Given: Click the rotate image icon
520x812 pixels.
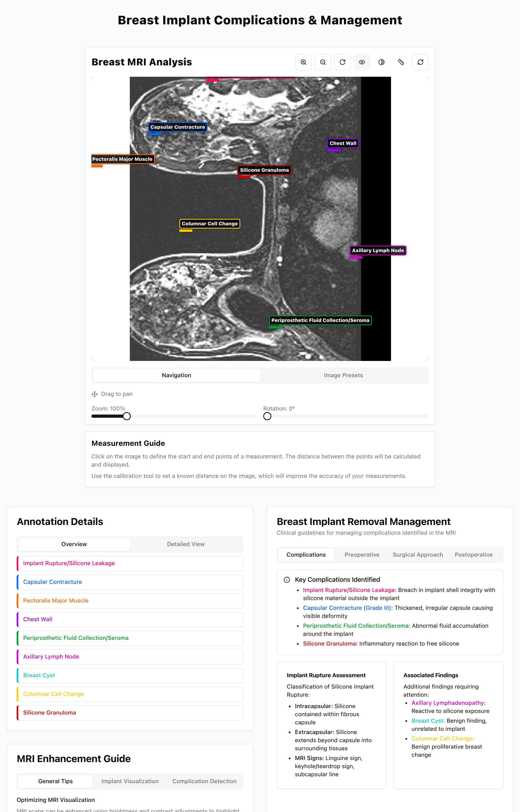Looking at the screenshot, I should 342,62.
